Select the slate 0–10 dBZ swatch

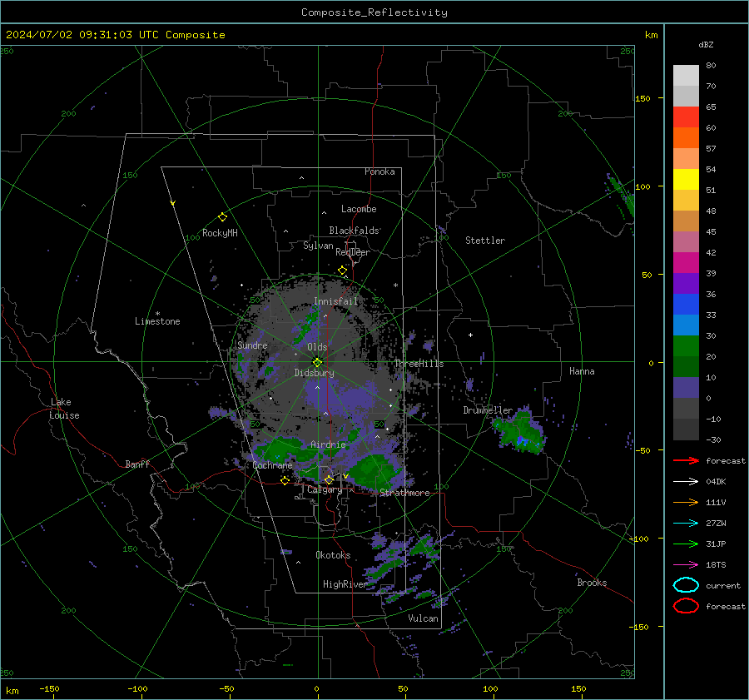click(x=686, y=388)
